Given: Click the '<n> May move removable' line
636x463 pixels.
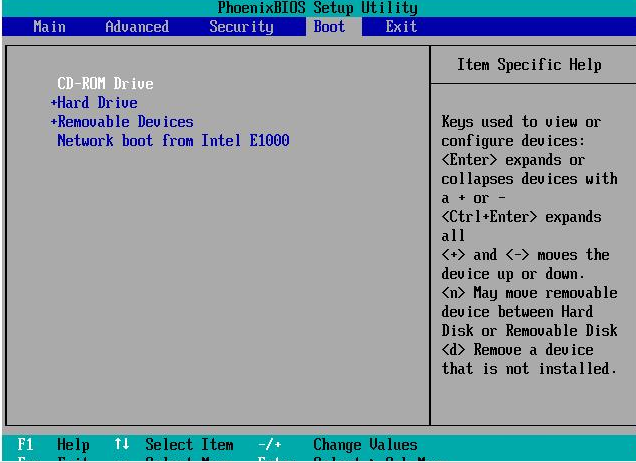Looking at the screenshot, I should tap(529, 293).
